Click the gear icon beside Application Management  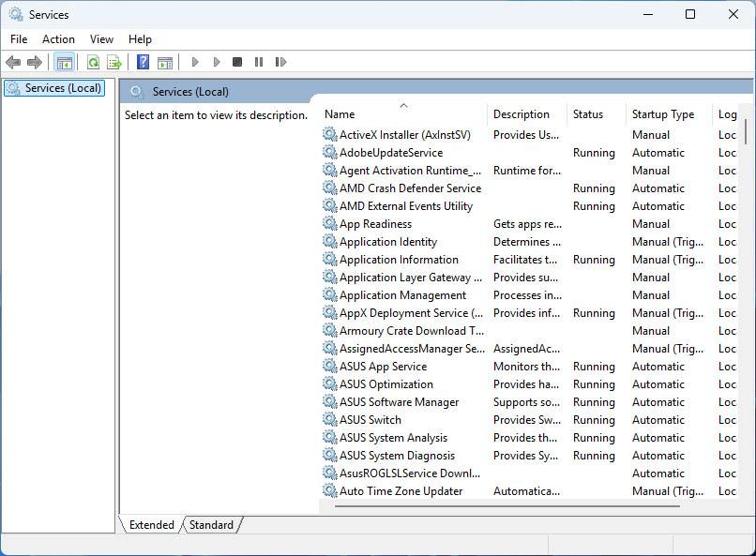[x=330, y=294]
